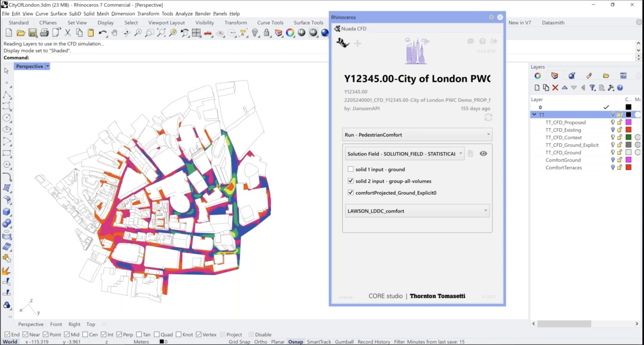Save the model with the floppy disk icon
The width and height of the screenshot is (644, 345).
(x=32, y=33)
